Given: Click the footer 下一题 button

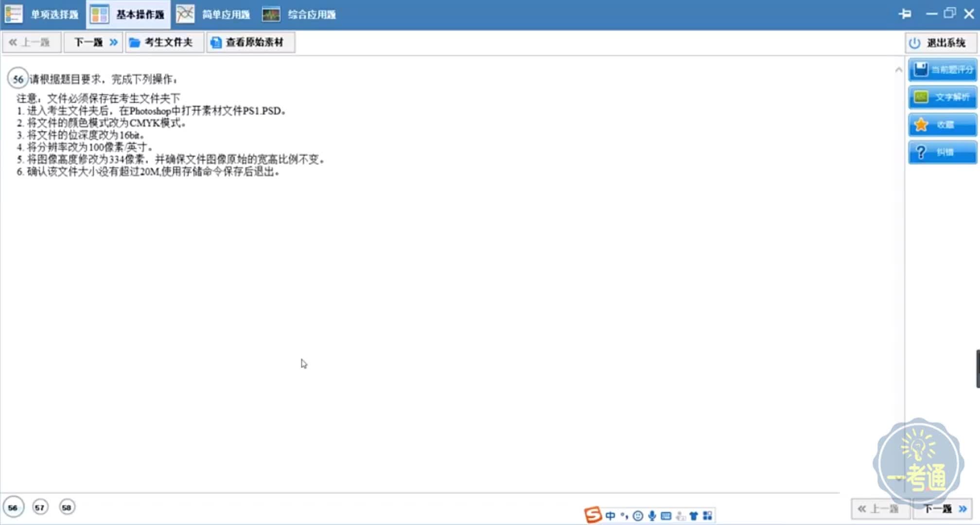Looking at the screenshot, I should [x=943, y=508].
